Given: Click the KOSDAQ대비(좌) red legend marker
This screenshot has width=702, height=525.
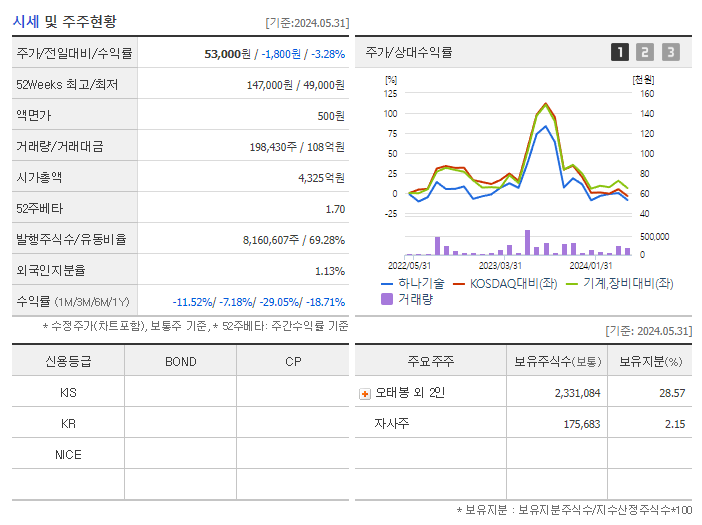Looking at the screenshot, I should [x=459, y=284].
